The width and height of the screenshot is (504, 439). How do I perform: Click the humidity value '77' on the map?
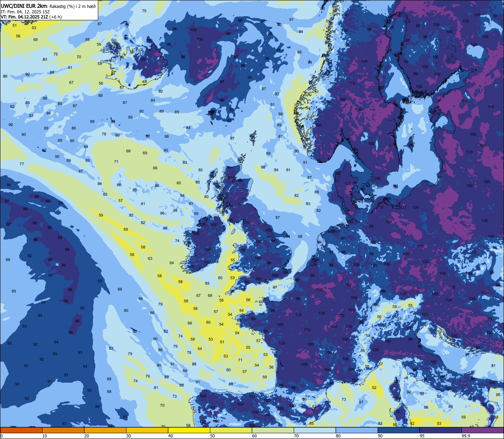point(22,164)
